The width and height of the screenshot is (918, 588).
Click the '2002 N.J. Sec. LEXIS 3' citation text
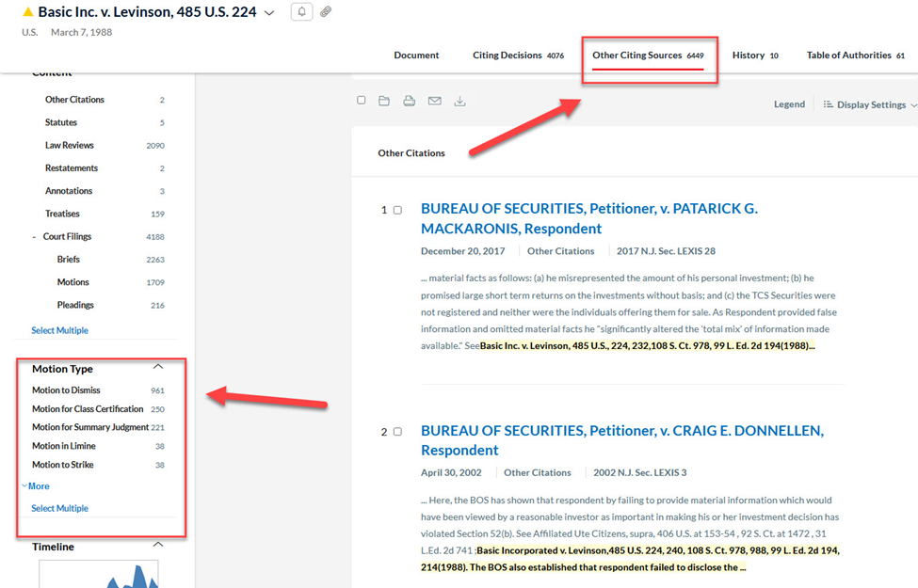click(640, 472)
